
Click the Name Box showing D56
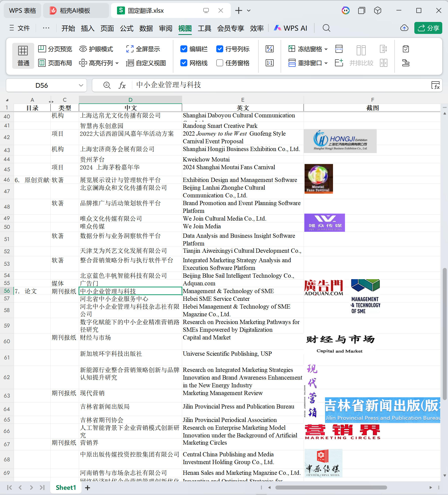click(x=42, y=85)
